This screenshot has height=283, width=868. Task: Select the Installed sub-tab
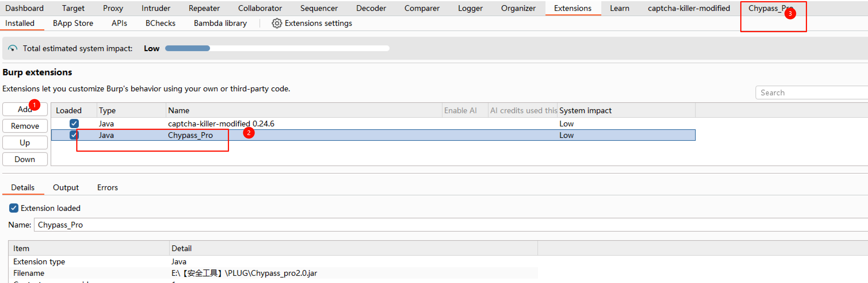click(x=20, y=23)
